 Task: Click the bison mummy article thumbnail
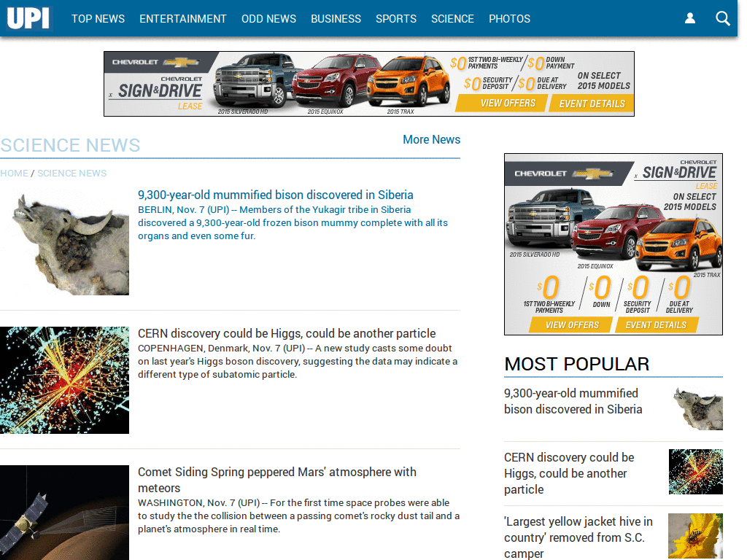tap(64, 242)
